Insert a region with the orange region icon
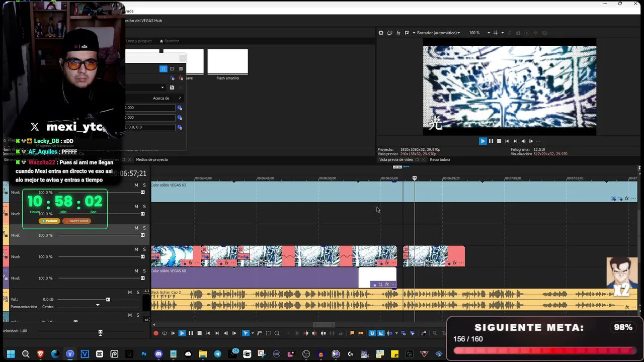Viewport: 644px width, 362px height. (360, 333)
